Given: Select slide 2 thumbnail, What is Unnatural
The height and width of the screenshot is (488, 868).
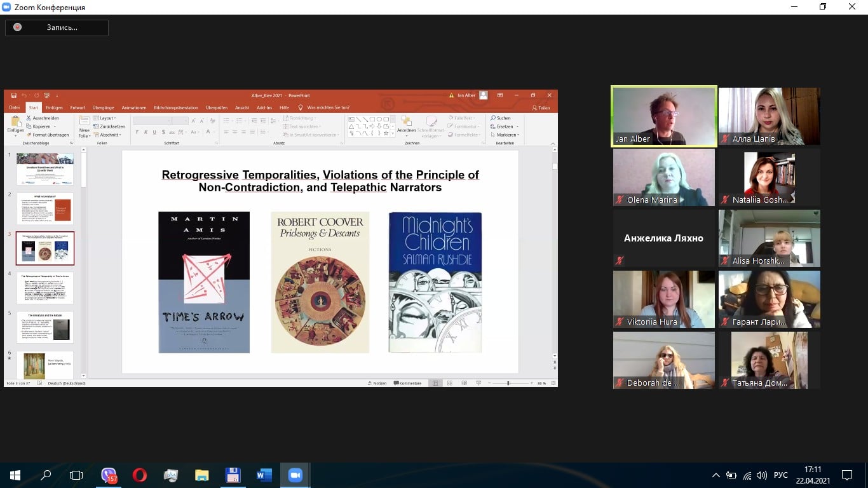Looking at the screenshot, I should point(45,208).
